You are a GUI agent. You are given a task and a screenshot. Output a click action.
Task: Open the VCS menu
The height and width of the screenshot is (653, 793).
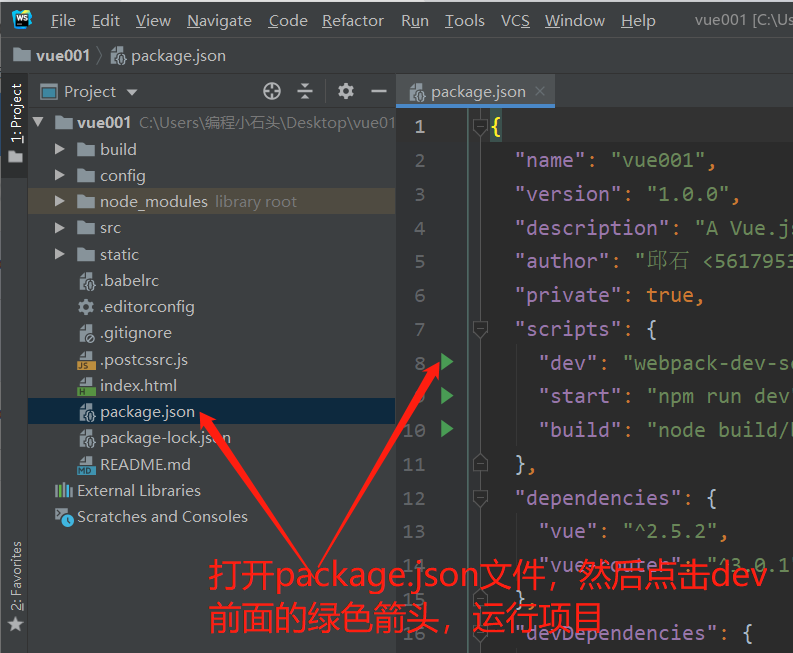[515, 21]
